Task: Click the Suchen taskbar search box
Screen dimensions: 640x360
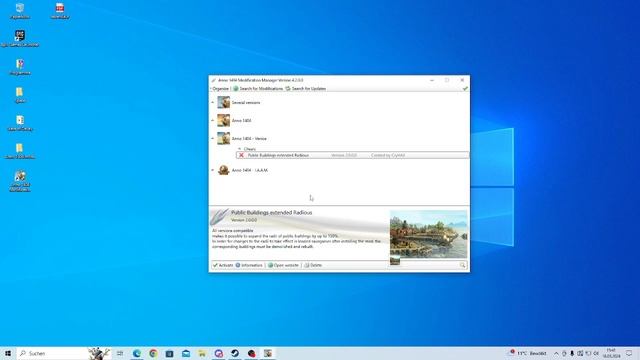Action: click(63, 353)
